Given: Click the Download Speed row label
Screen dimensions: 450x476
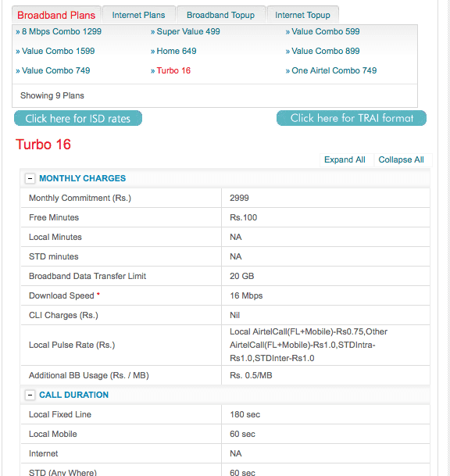Looking at the screenshot, I should [x=62, y=295].
